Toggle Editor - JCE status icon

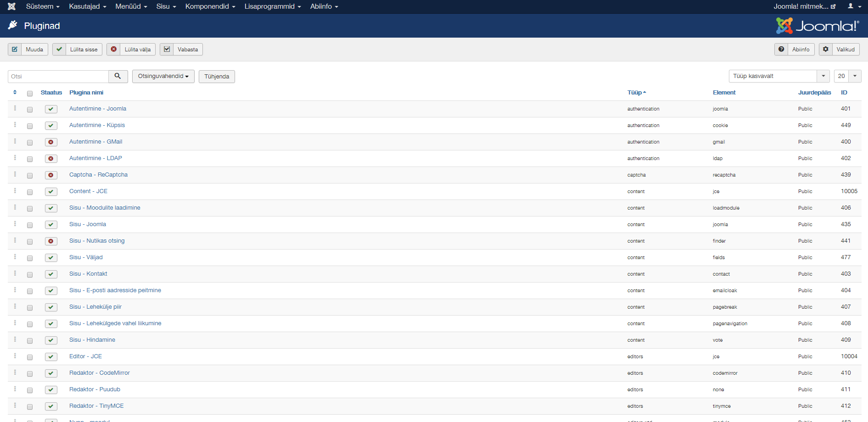51,357
